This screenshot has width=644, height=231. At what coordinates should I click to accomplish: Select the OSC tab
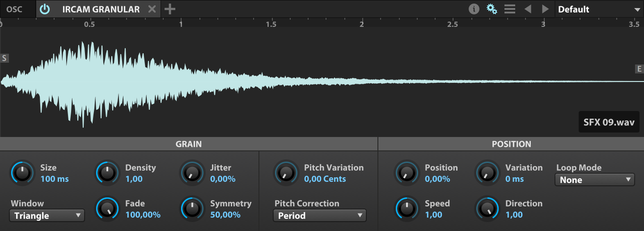click(x=14, y=9)
